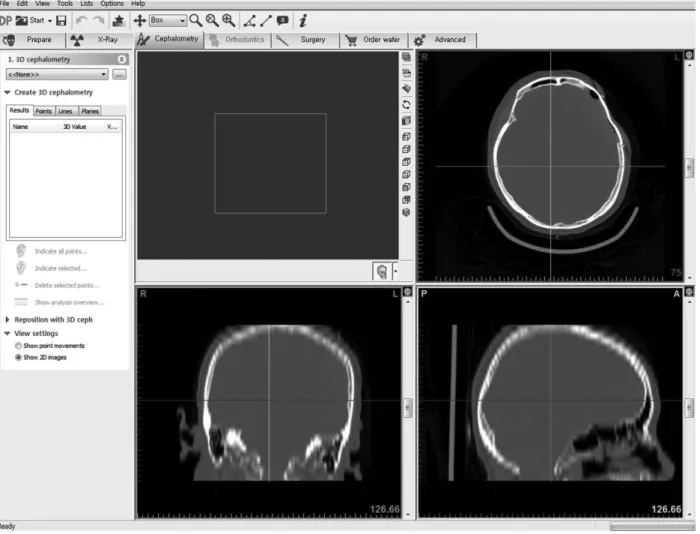Open the <<None>> analysis dropdown

pos(57,75)
